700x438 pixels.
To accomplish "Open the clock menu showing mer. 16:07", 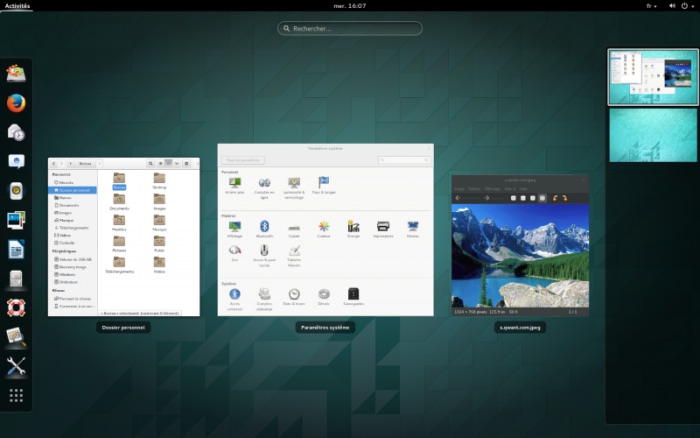I will 349,6.
